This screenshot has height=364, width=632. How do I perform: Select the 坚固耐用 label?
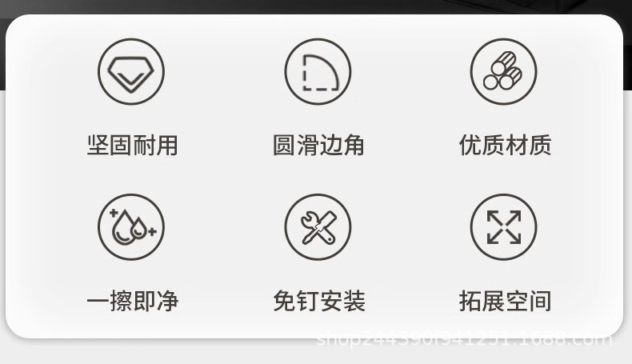pos(132,145)
